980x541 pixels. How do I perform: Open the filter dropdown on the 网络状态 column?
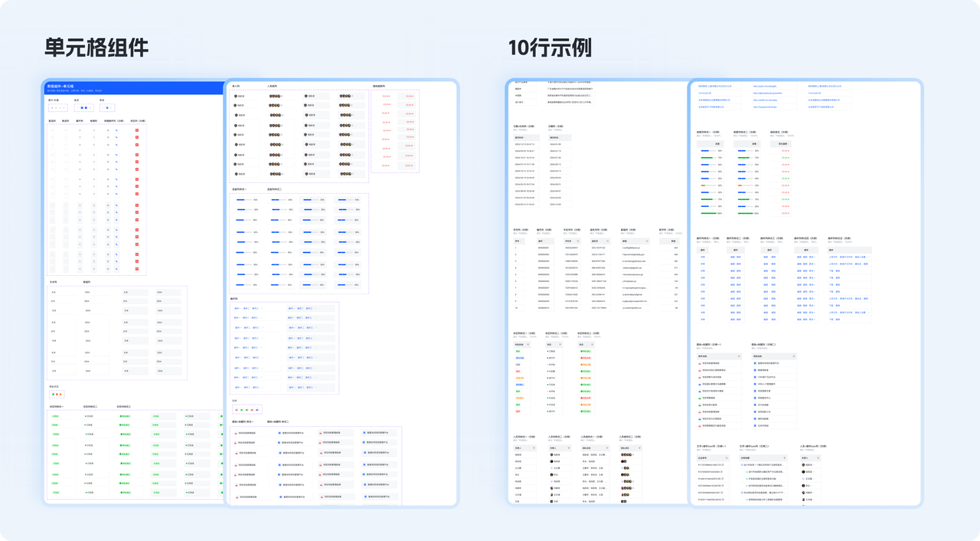point(528,345)
